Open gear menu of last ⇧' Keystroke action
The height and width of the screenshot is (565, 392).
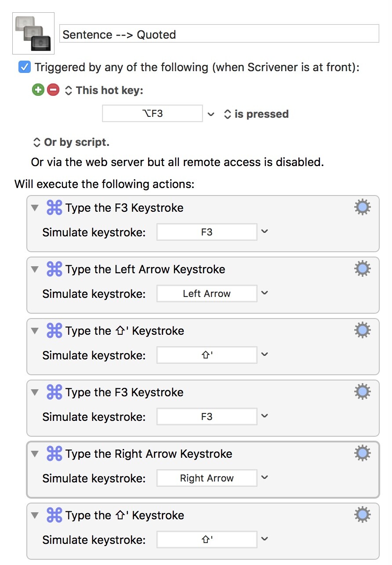pos(363,514)
